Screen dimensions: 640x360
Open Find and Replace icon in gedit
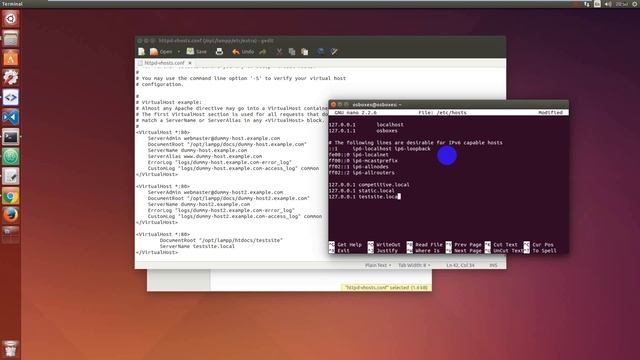pos(334,52)
